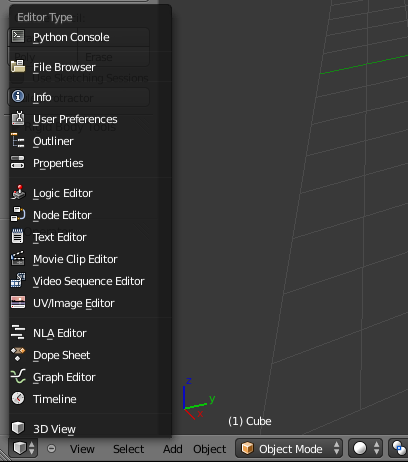Choose the Info editor icon

click(18, 96)
